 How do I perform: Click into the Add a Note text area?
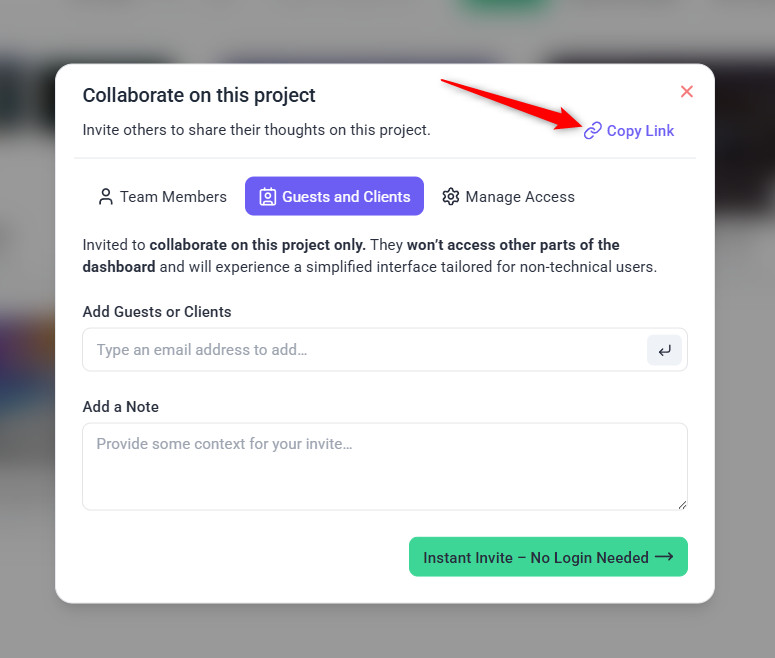[384, 467]
